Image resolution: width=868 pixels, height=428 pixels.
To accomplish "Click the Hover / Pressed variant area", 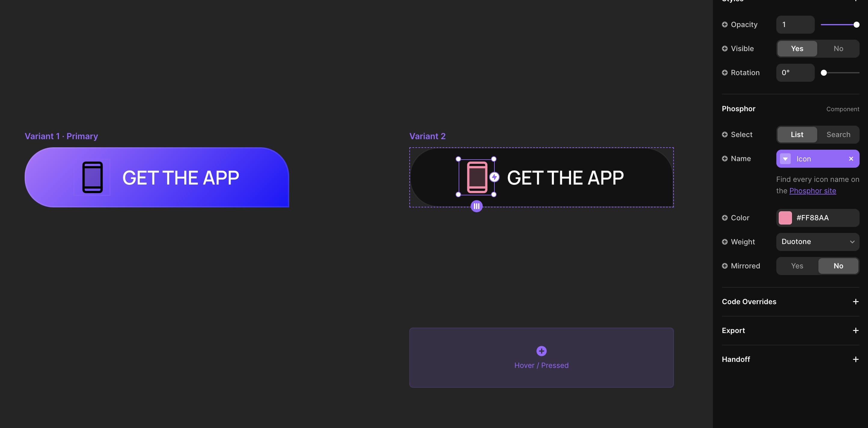I will click(x=541, y=358).
